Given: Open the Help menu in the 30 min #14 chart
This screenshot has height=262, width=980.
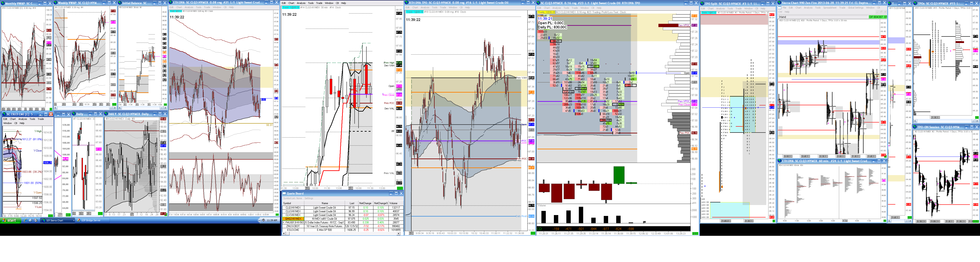Looking at the screenshot, I should coord(343,3).
